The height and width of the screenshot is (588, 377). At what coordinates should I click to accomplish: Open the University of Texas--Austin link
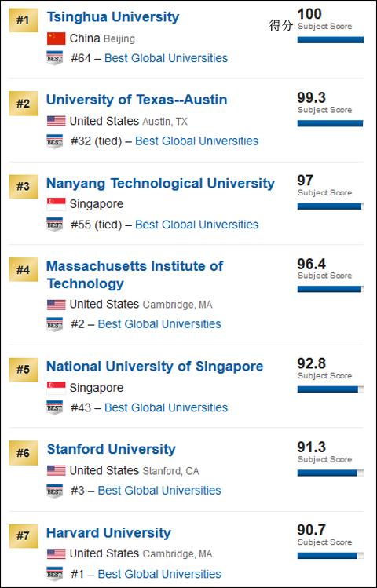(137, 100)
